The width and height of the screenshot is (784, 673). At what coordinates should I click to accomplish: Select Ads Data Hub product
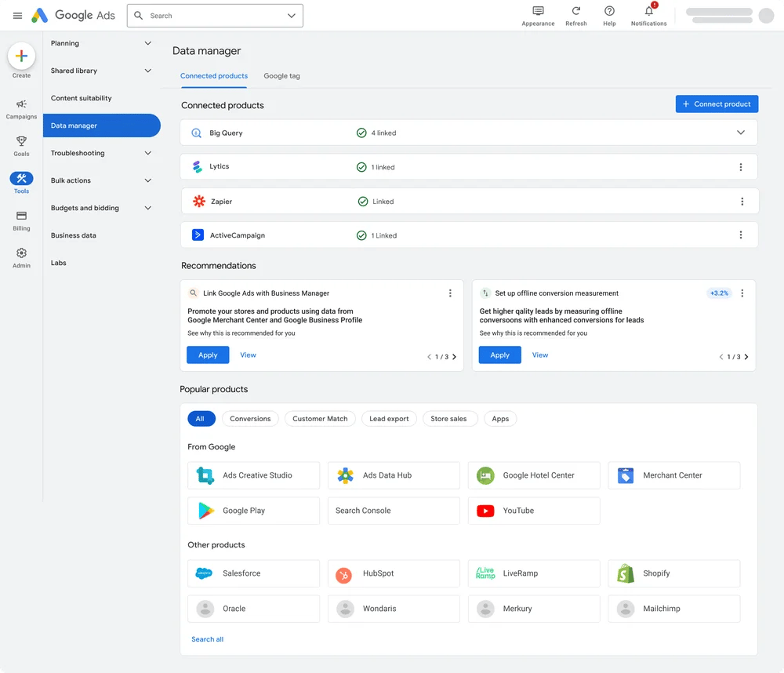(394, 475)
